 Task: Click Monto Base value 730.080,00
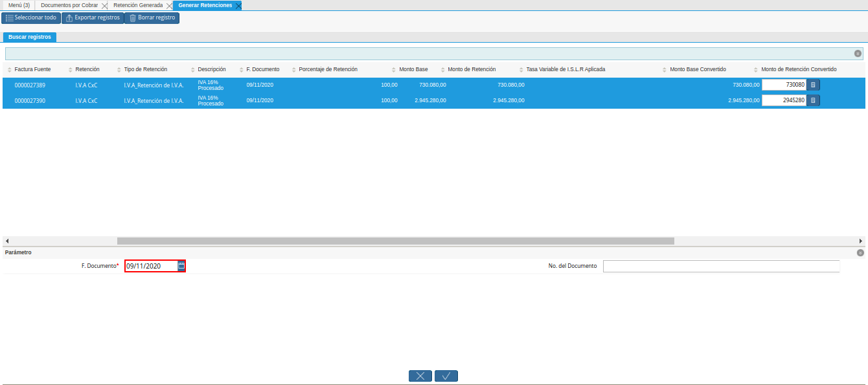(x=433, y=85)
